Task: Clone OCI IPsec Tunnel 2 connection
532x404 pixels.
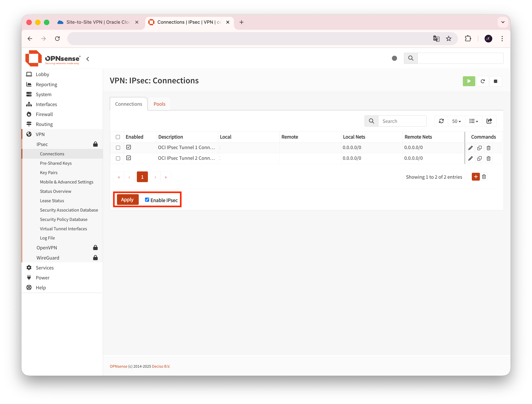Action: click(x=479, y=158)
